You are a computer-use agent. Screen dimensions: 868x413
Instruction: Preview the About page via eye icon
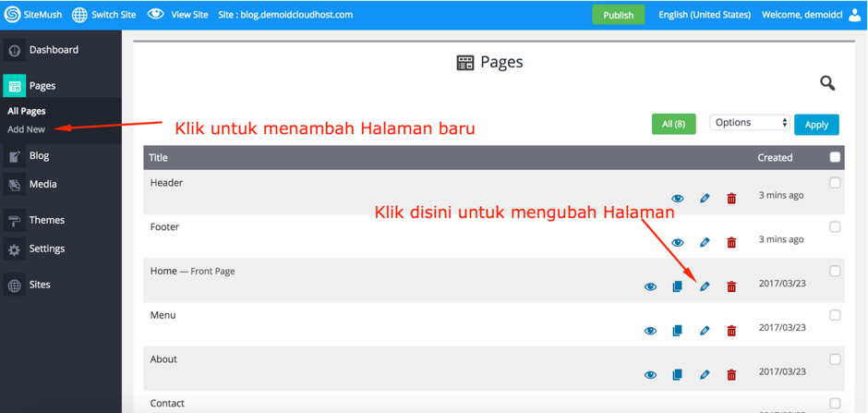(650, 375)
